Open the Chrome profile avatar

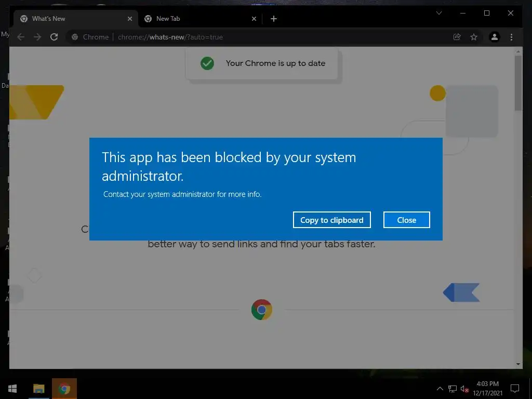495,37
